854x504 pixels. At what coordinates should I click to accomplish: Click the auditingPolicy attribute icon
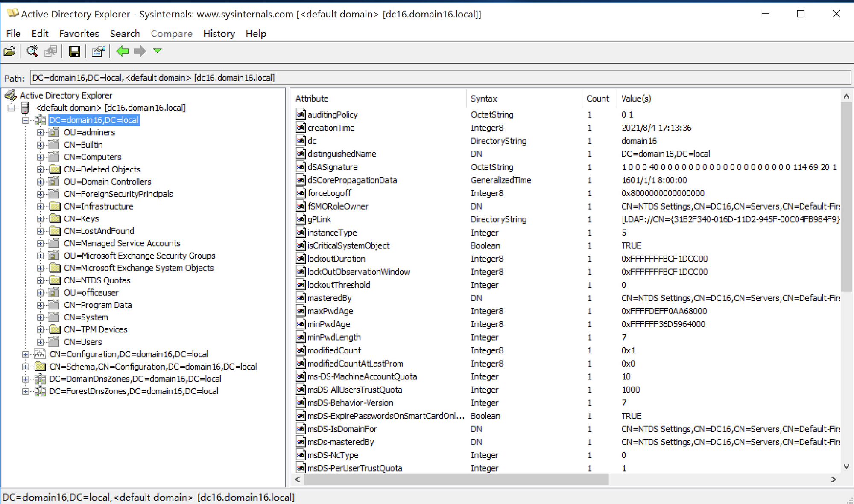(301, 114)
